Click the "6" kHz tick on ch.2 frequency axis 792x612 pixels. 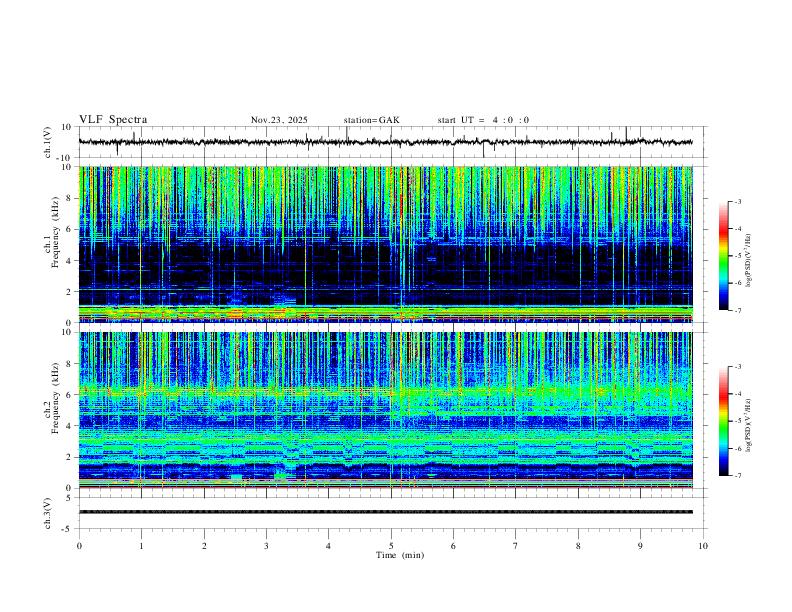(x=69, y=395)
